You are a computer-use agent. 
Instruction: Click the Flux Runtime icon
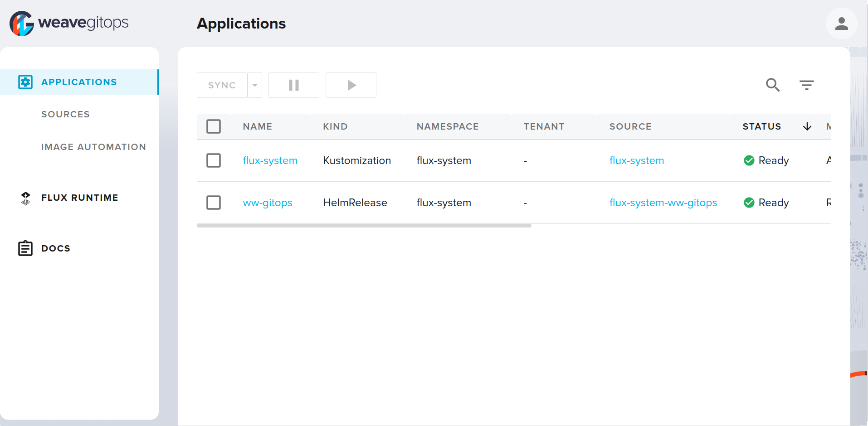(x=25, y=198)
